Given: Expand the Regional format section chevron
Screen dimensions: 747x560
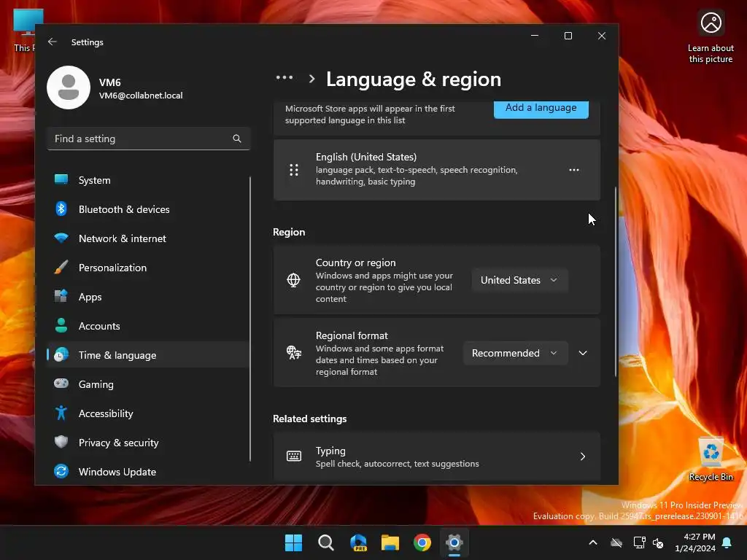Looking at the screenshot, I should (583, 353).
